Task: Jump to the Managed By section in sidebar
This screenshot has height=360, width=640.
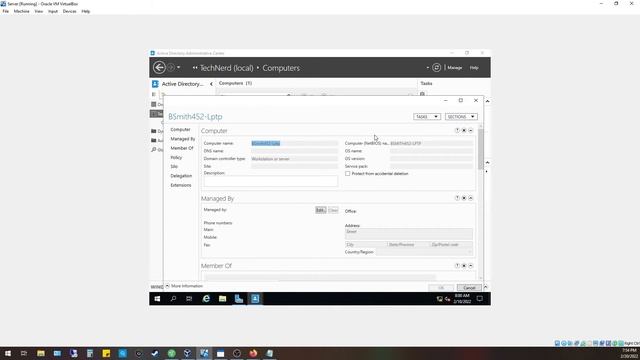Action: coord(182,139)
